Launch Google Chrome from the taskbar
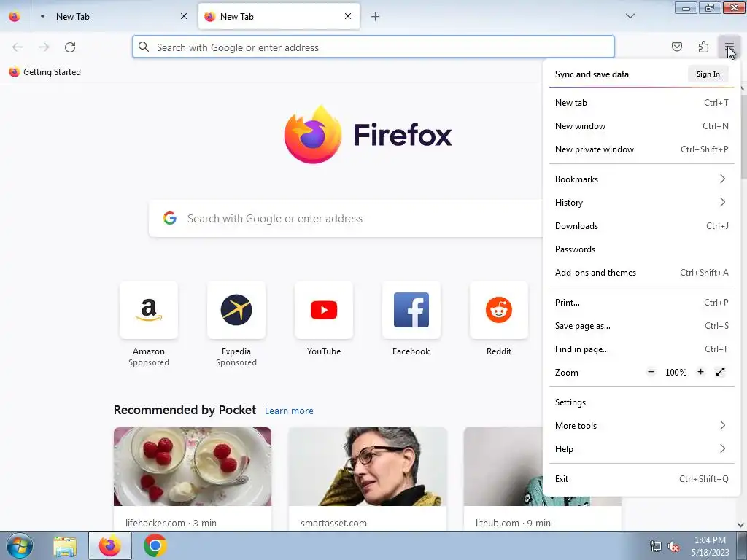 click(155, 545)
